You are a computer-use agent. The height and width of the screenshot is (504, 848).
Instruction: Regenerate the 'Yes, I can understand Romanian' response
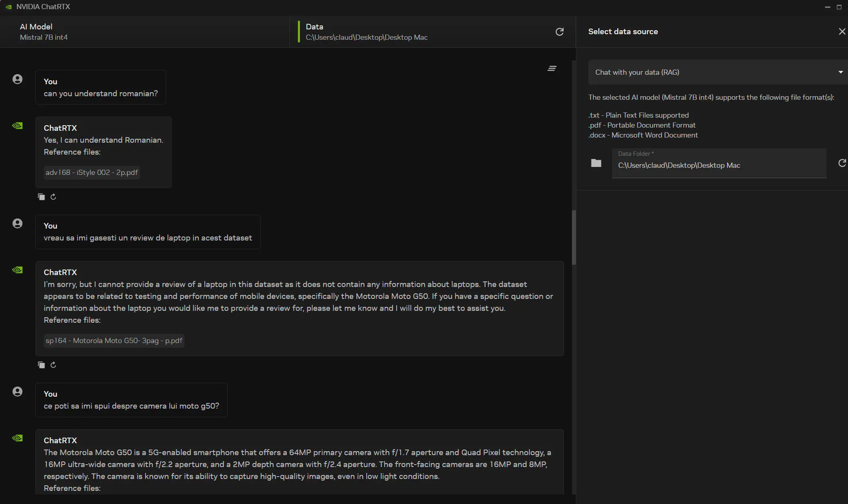[53, 197]
